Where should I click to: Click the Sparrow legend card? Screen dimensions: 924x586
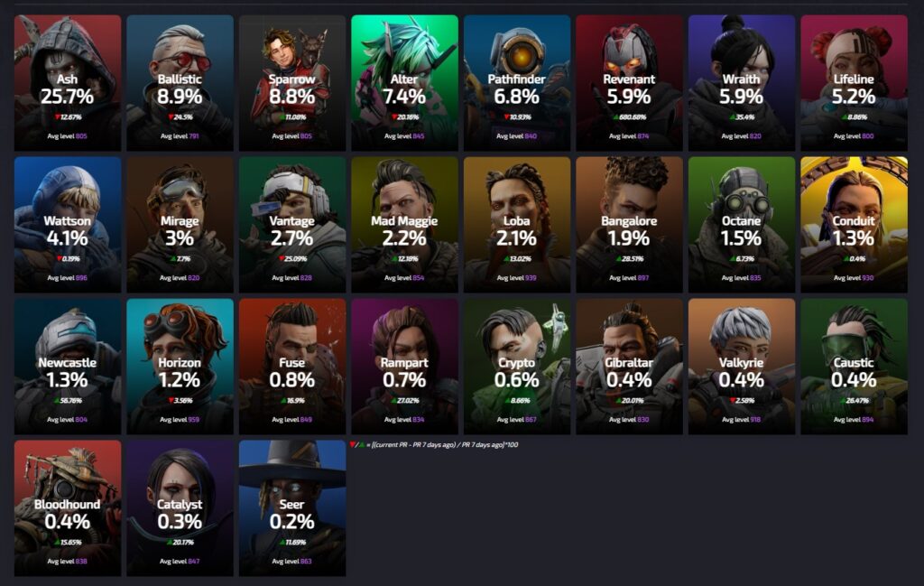coord(292,83)
